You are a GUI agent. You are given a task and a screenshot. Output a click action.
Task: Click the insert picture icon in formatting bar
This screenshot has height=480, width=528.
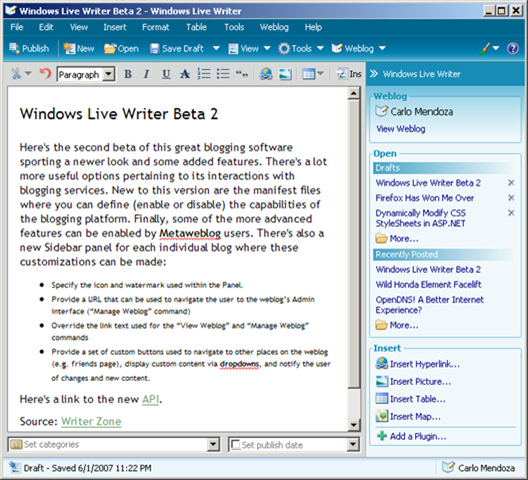coord(285,74)
